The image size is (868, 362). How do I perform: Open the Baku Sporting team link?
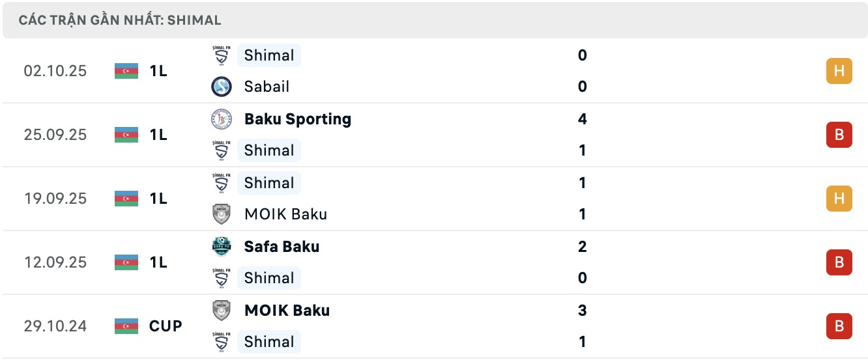point(297,119)
